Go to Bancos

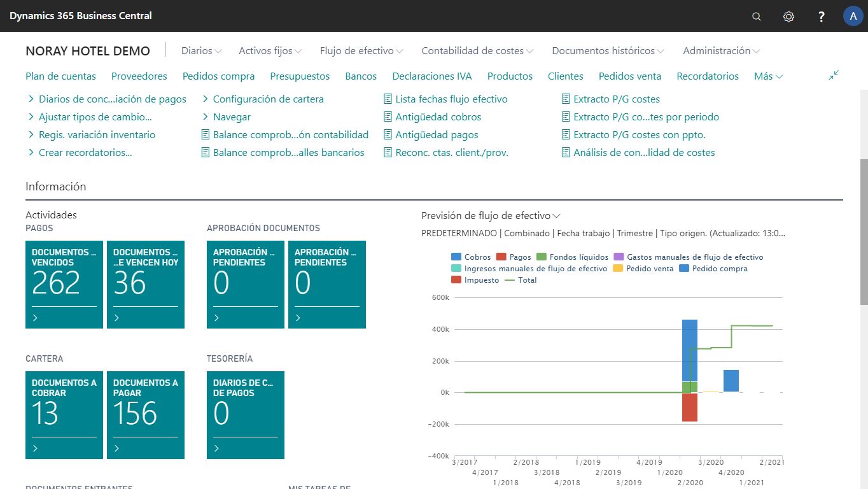pyautogui.click(x=361, y=76)
